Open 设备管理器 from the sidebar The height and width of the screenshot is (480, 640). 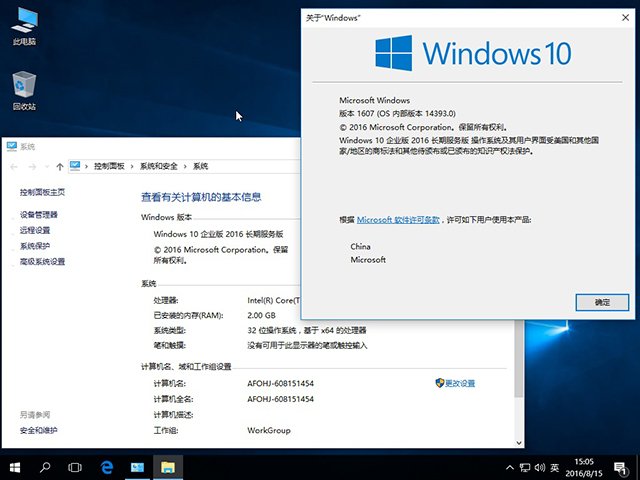click(x=39, y=215)
